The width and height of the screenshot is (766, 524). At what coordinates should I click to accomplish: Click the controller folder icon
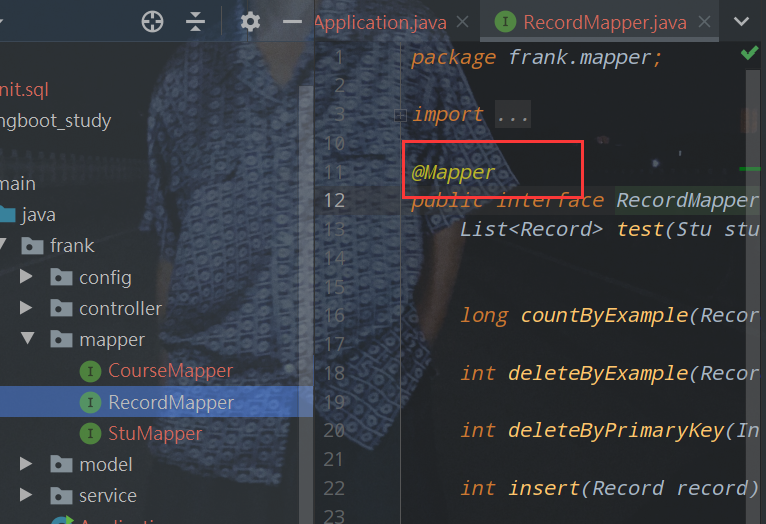click(x=61, y=308)
